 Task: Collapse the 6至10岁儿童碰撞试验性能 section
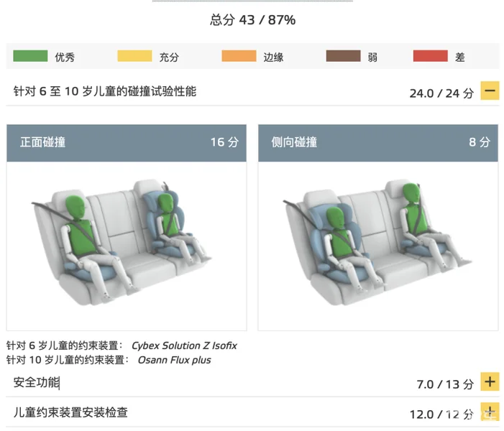coord(490,91)
